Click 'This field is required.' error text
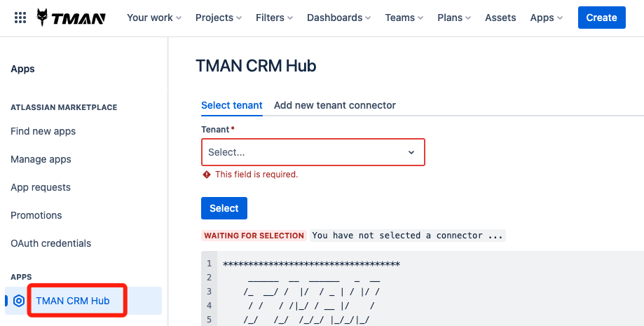Screen dimensions: 644x326 (256, 175)
